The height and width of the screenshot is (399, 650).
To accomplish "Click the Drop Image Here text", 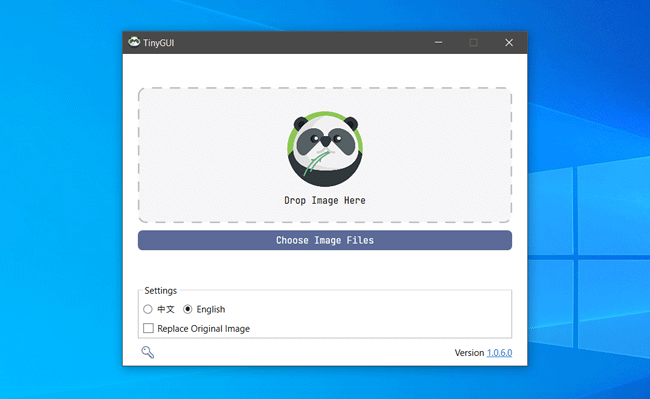I will [x=325, y=201].
